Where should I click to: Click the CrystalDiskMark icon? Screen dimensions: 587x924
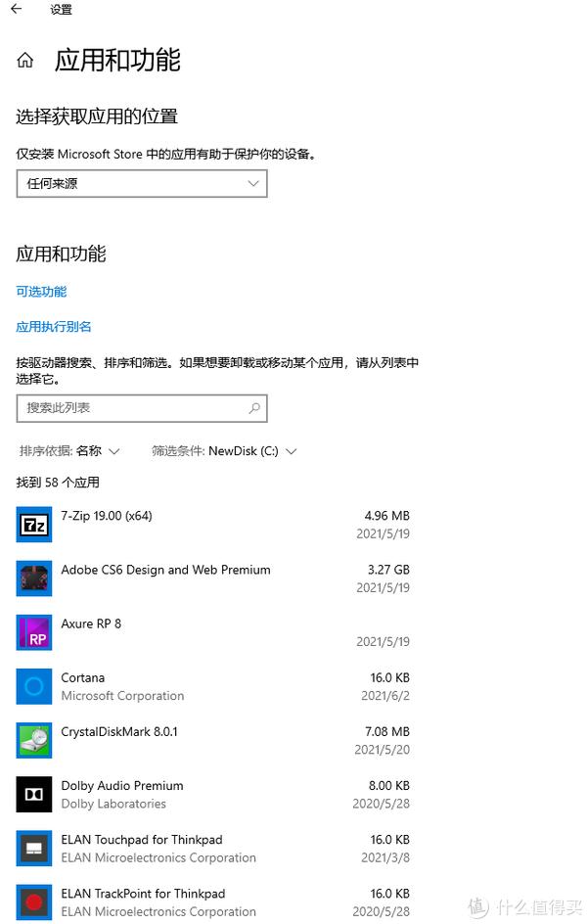tap(33, 740)
